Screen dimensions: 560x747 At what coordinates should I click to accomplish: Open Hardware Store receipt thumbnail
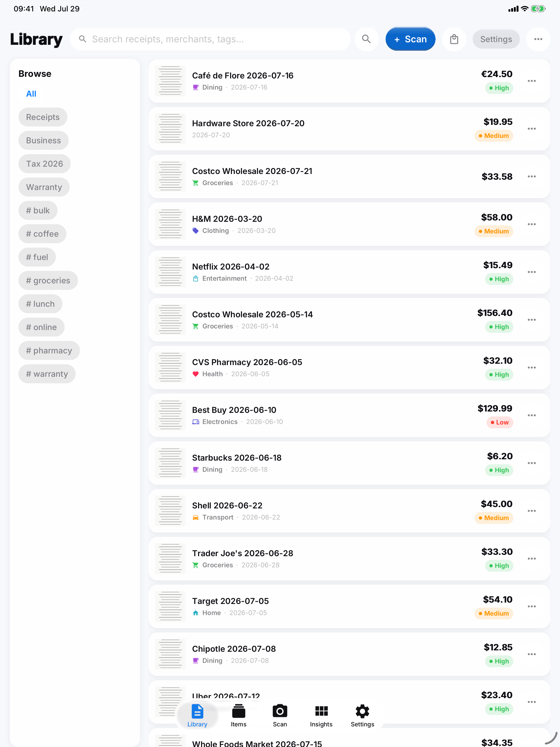(x=170, y=129)
